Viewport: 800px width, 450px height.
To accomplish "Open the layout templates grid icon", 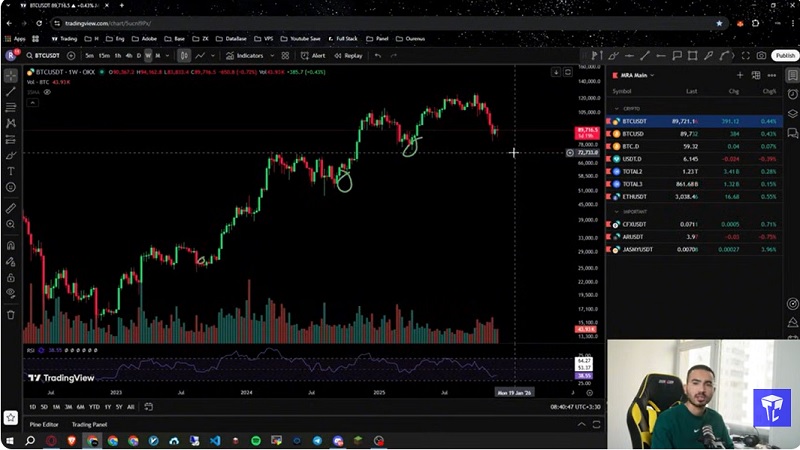I will (285, 56).
